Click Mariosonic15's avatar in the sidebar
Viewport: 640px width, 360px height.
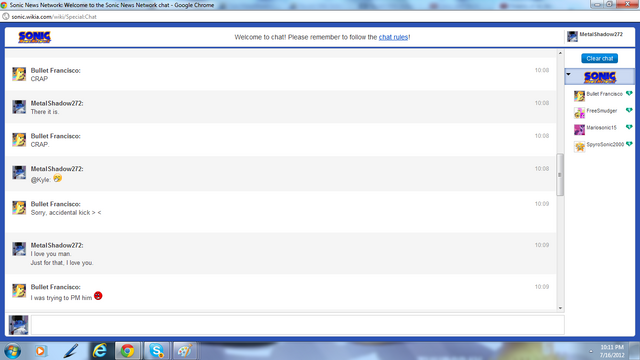coord(579,130)
